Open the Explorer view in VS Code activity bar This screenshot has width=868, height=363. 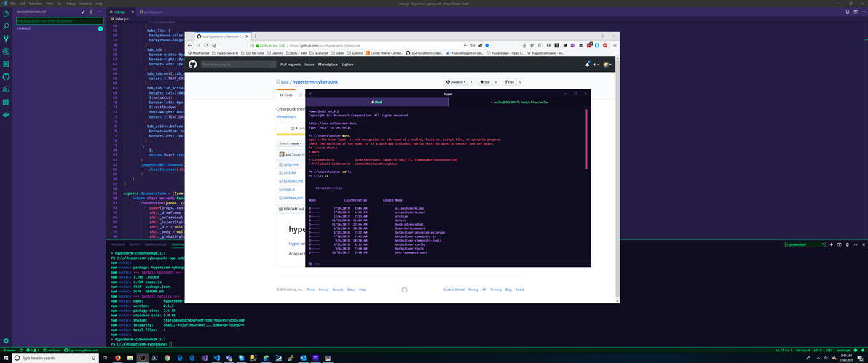click(x=6, y=13)
